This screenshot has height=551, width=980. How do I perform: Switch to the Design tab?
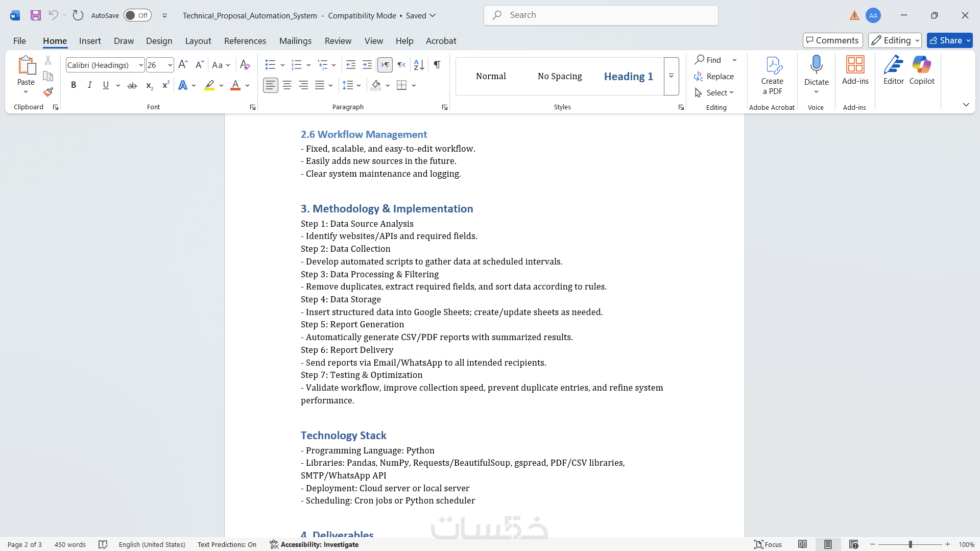(159, 41)
